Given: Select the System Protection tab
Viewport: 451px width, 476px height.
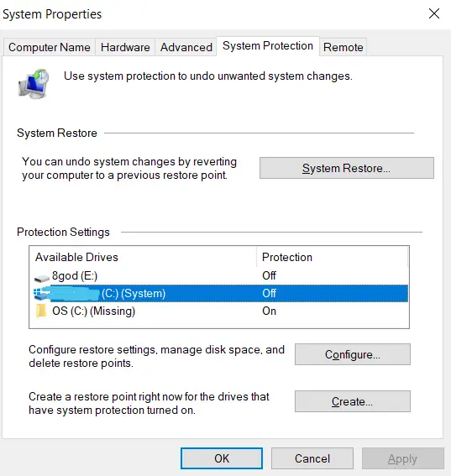Looking at the screenshot, I should point(268,46).
